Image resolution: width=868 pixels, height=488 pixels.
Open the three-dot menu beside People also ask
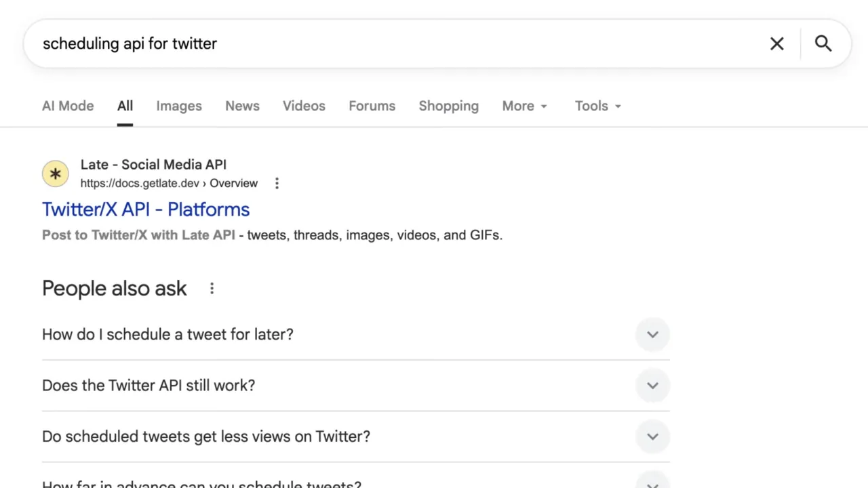[212, 289]
